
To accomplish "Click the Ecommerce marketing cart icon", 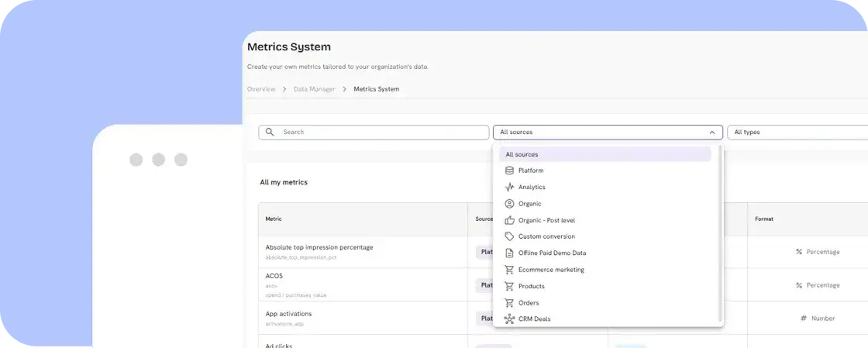I will (x=509, y=270).
